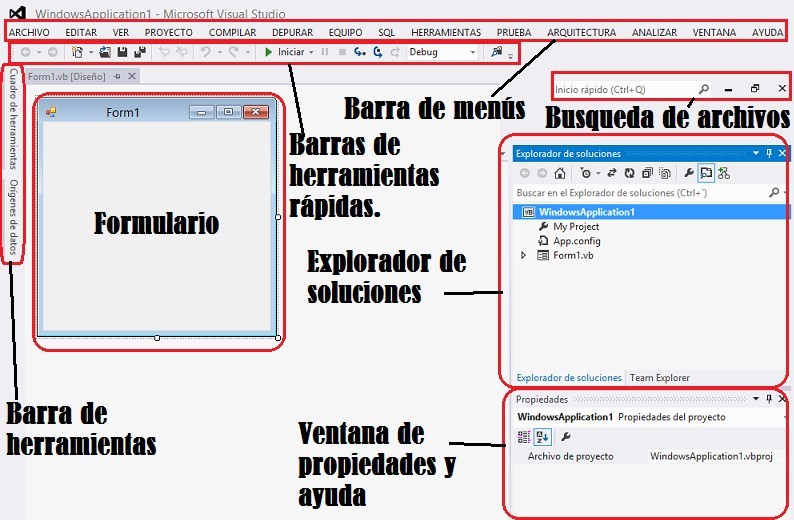
Task: Click the wrench Properties icon in Solution Explorer toolbar
Action: pyautogui.click(x=689, y=173)
